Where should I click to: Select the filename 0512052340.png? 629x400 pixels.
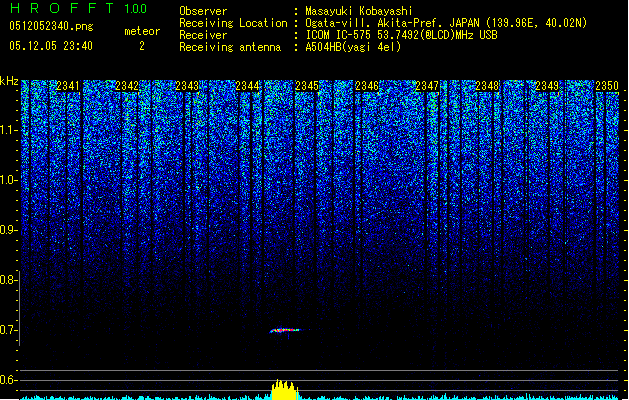[x=51, y=27]
